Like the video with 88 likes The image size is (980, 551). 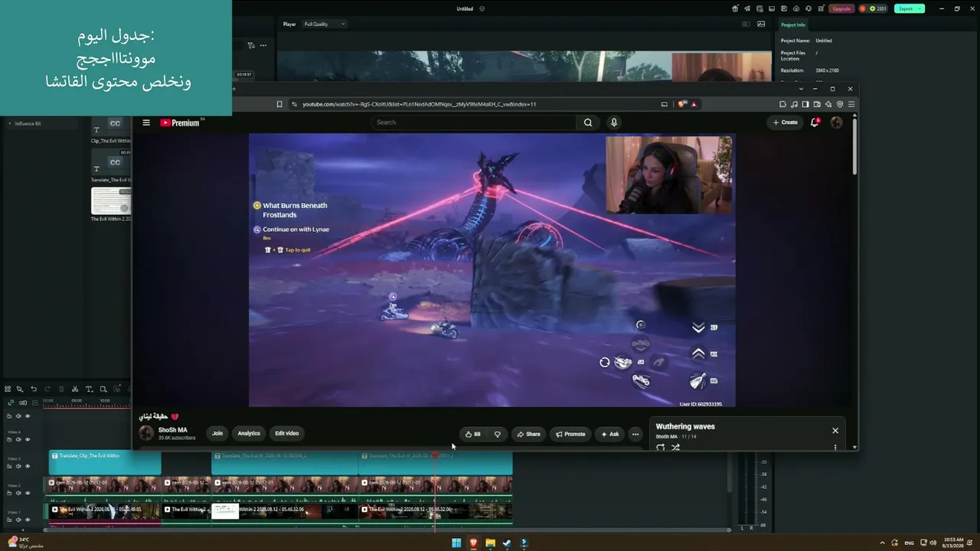point(473,434)
